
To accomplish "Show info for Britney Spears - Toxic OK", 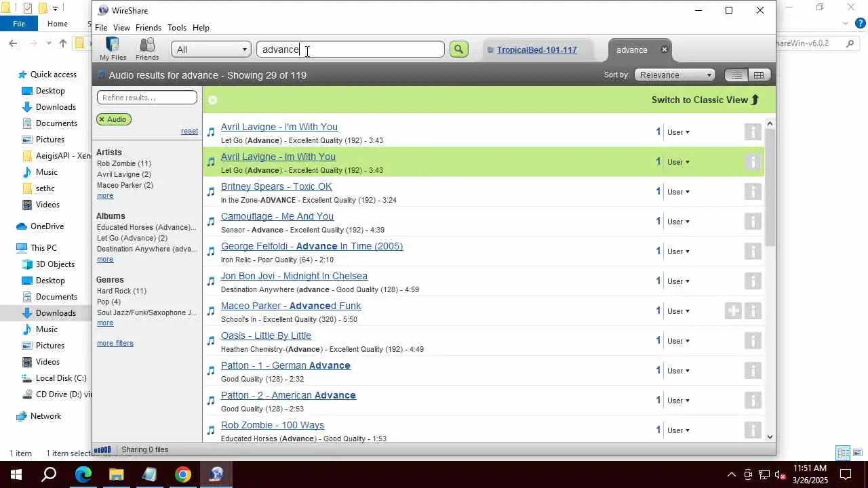I will pyautogui.click(x=752, y=191).
